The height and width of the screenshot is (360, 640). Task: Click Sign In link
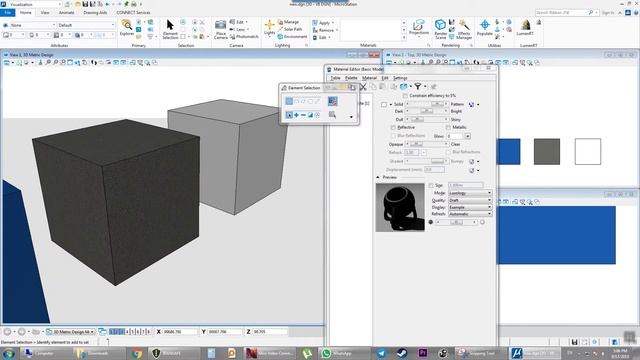[608, 13]
